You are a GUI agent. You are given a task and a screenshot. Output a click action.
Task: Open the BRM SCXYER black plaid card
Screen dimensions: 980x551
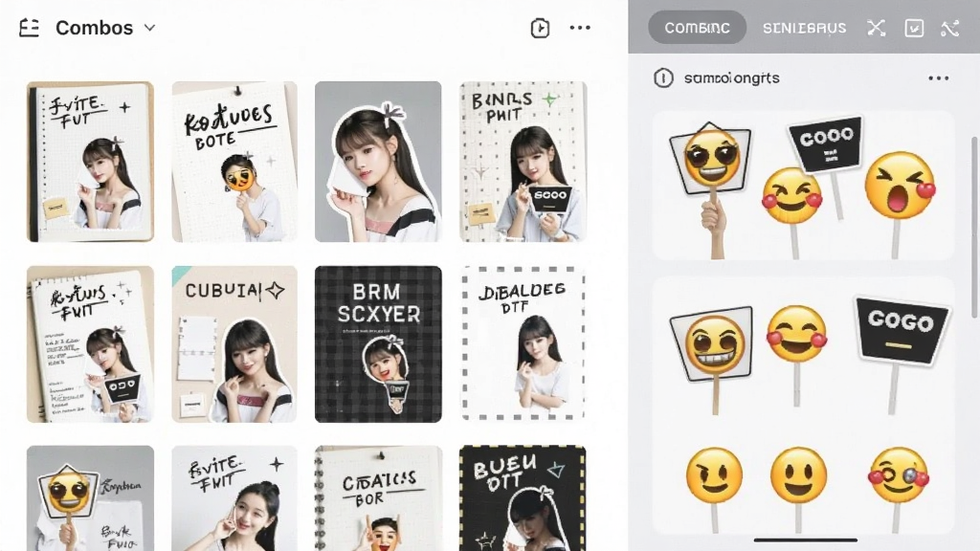378,344
